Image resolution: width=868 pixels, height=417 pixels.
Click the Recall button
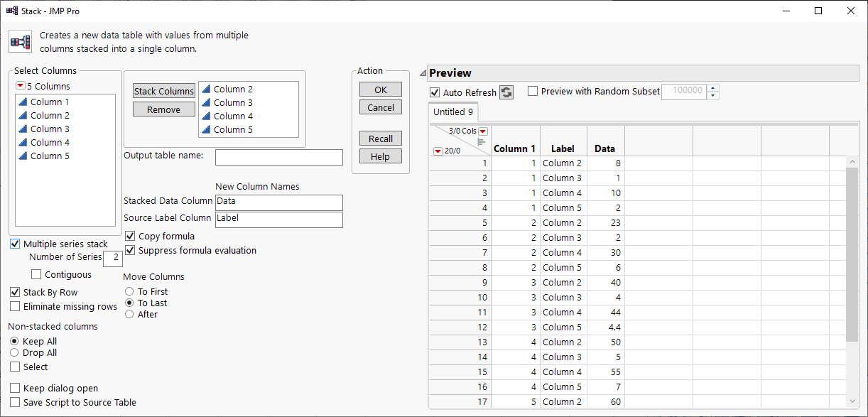pyautogui.click(x=380, y=138)
